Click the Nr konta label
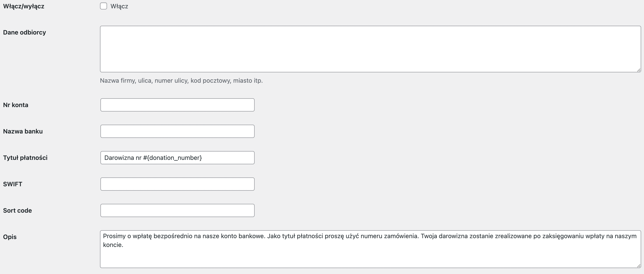 pyautogui.click(x=16, y=105)
